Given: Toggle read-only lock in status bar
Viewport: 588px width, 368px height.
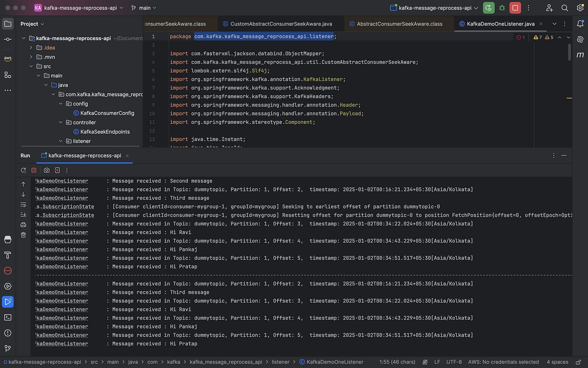Looking at the screenshot, I should click(x=578, y=362).
